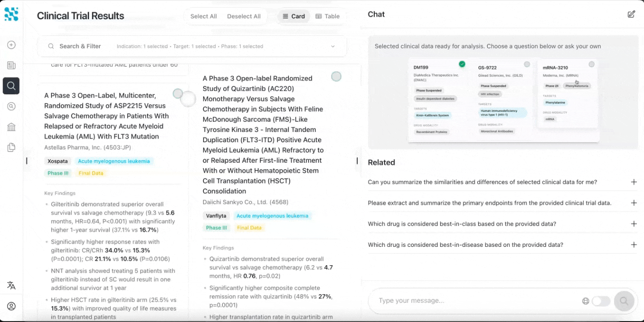
Task: Click the Deselect All button
Action: click(x=244, y=16)
